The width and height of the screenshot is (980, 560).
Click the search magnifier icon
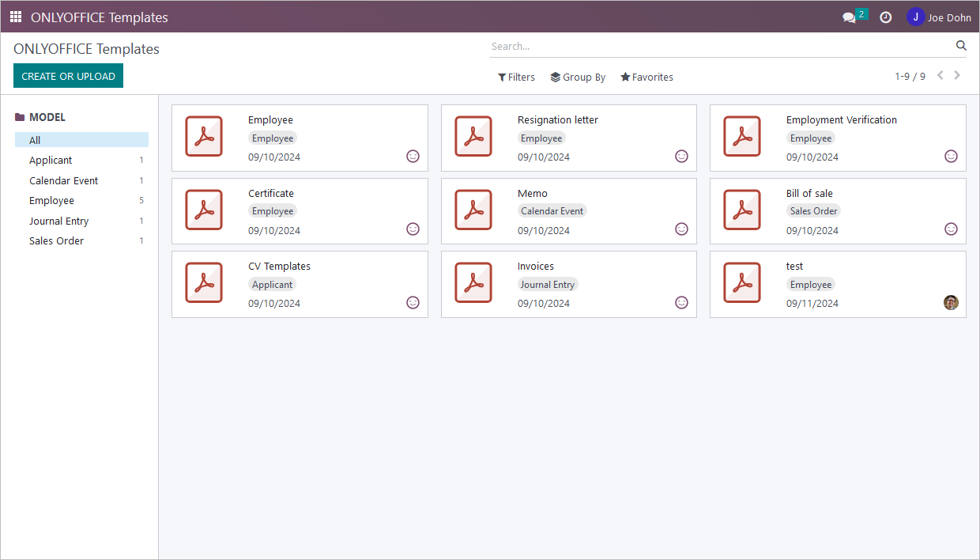click(x=961, y=45)
